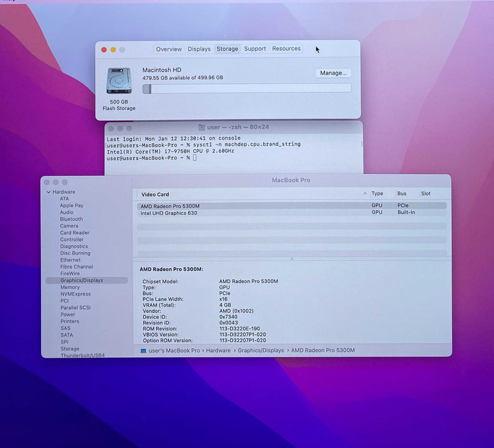Minimize the About This Mac window

pos(113,50)
